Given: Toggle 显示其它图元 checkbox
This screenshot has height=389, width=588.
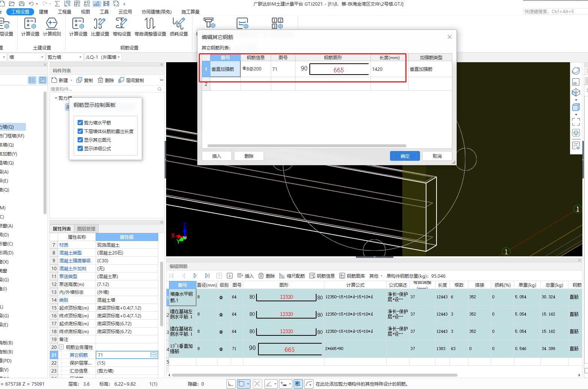Looking at the screenshot, I should pyautogui.click(x=80, y=140).
